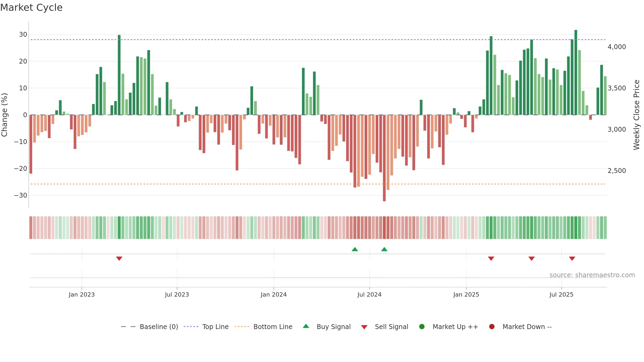Viewport: 644px width, 362px height.
Task: Click the 30 tick on the change axis
Action: click(23, 34)
